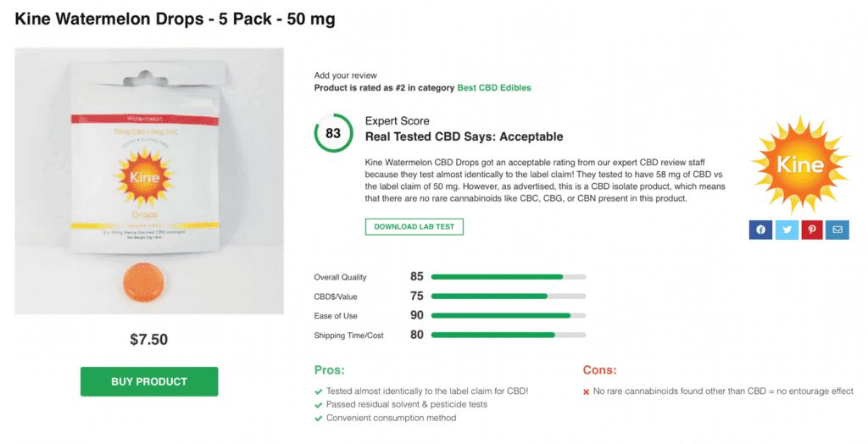Share product via Twitter icon
The image size is (868, 444).
point(787,230)
